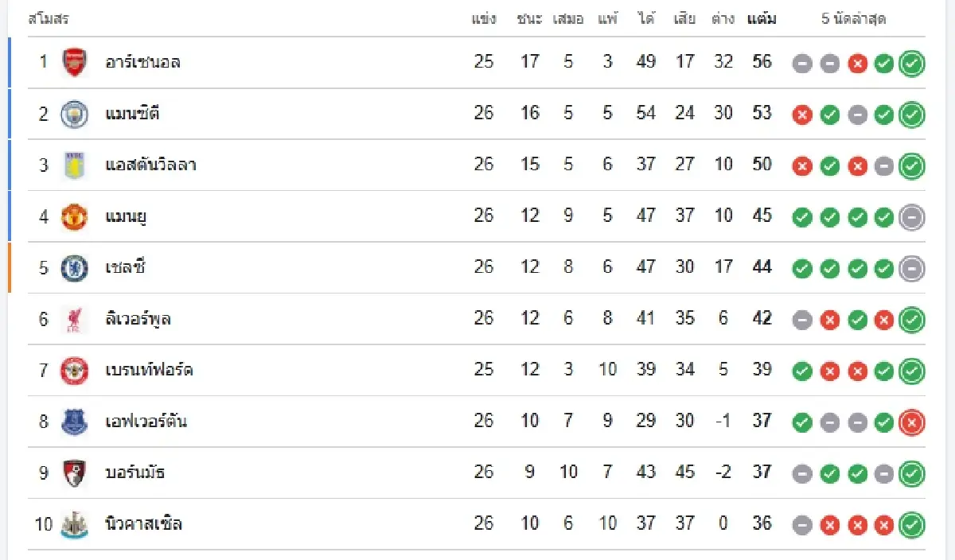
Task: Click the เชลซี team name link
Action: (x=126, y=267)
